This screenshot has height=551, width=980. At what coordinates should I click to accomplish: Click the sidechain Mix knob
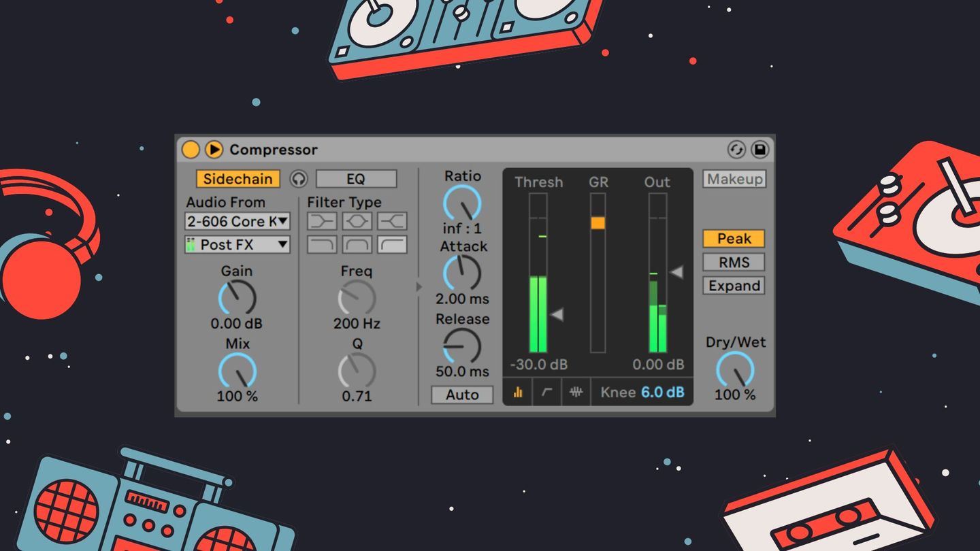(x=237, y=371)
